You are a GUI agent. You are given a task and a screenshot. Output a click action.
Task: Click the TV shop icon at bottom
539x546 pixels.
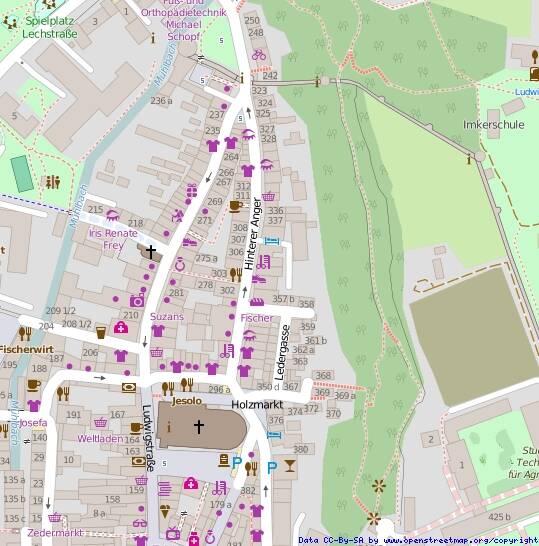pos(173,533)
